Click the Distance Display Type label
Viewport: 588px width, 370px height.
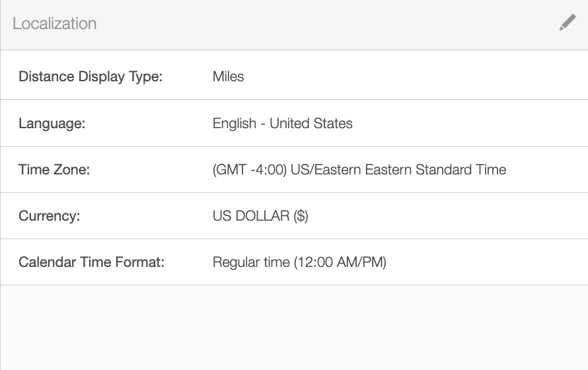tap(91, 77)
